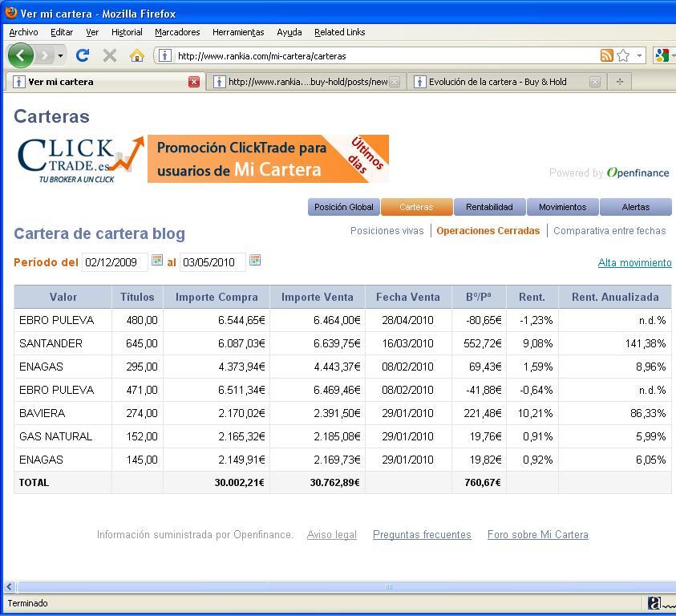Switch to 'Evolución de la cartera' tab
Image resolution: width=676 pixels, height=616 pixels.
coord(497,82)
